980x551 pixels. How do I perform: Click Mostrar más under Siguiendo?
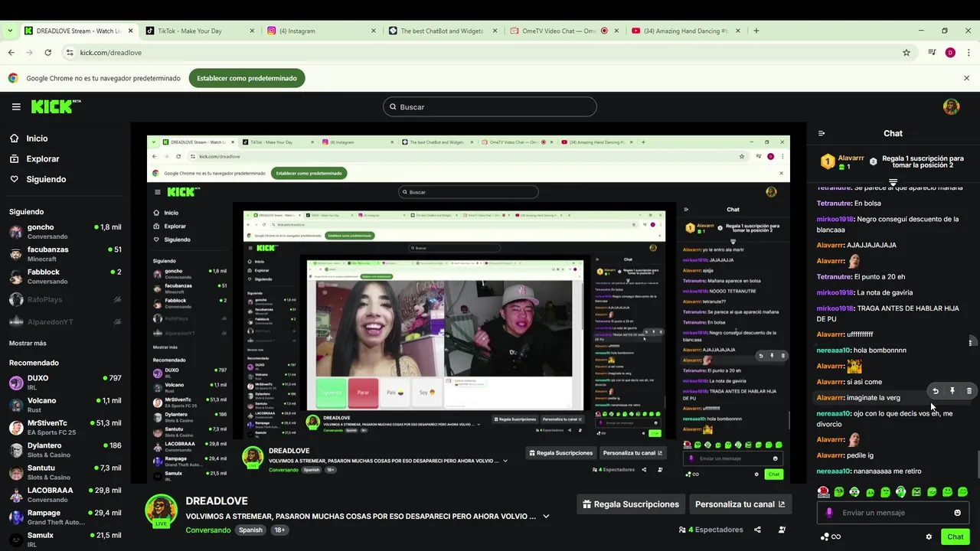click(28, 343)
